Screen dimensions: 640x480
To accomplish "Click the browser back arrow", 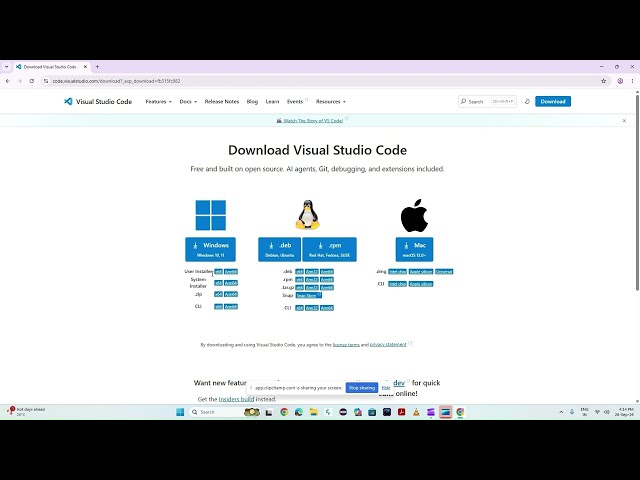I will pyautogui.click(x=8, y=81).
